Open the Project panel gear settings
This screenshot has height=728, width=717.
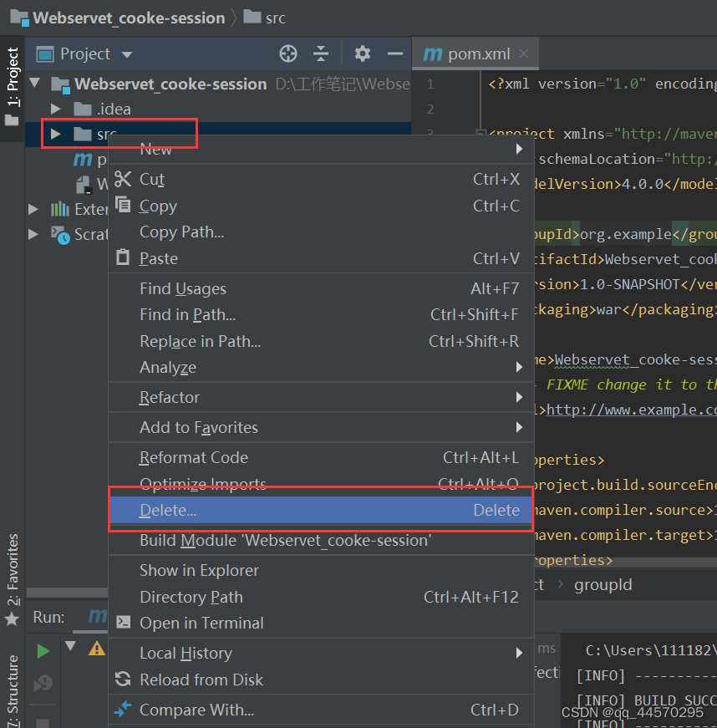click(363, 53)
